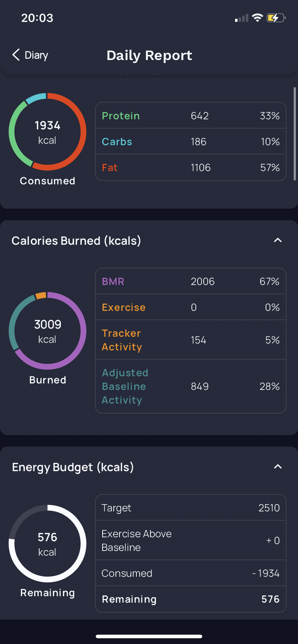Collapse the Energy Budget section
Screen dimensions: 298x644
click(277, 467)
